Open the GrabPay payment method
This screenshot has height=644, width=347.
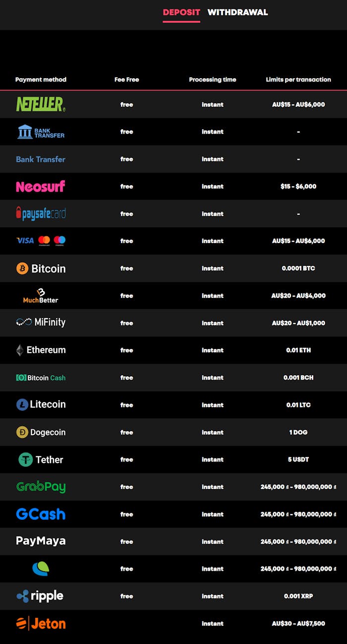[x=40, y=487]
